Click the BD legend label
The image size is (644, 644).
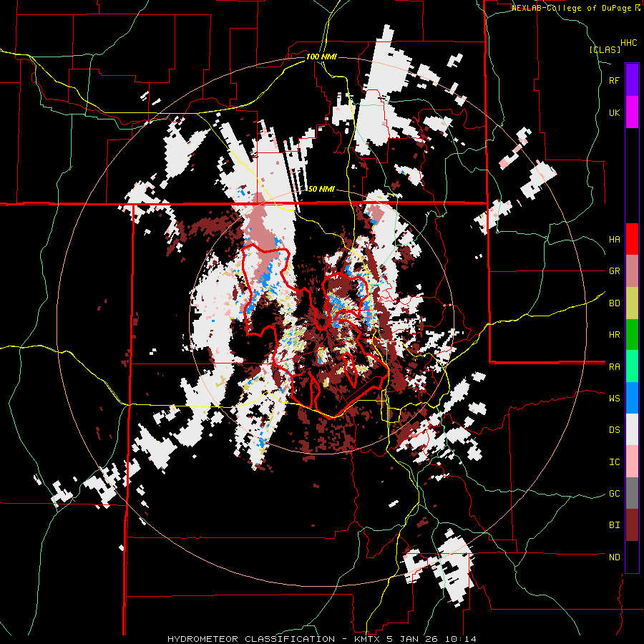(614, 303)
